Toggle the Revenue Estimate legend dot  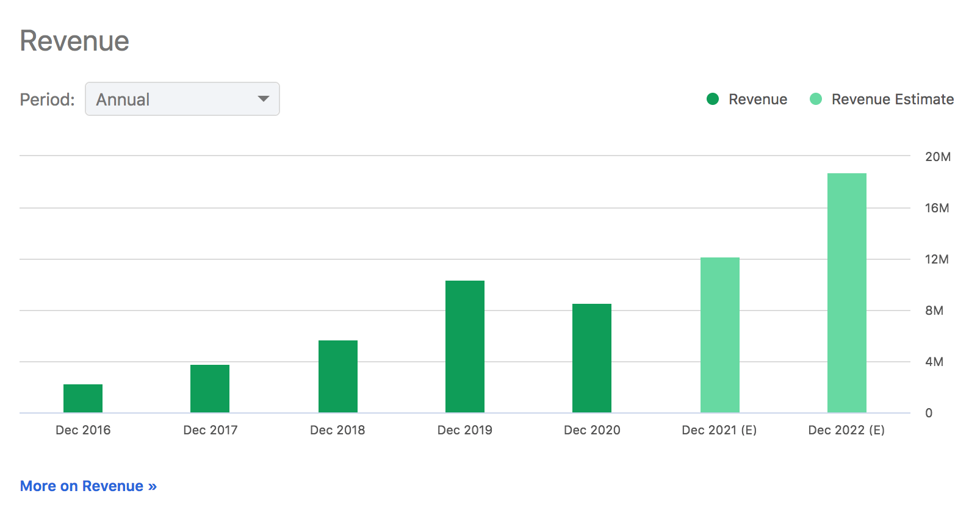tap(815, 99)
